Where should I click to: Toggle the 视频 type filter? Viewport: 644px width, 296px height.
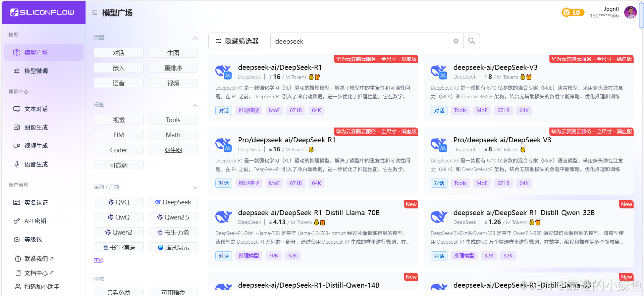(173, 83)
